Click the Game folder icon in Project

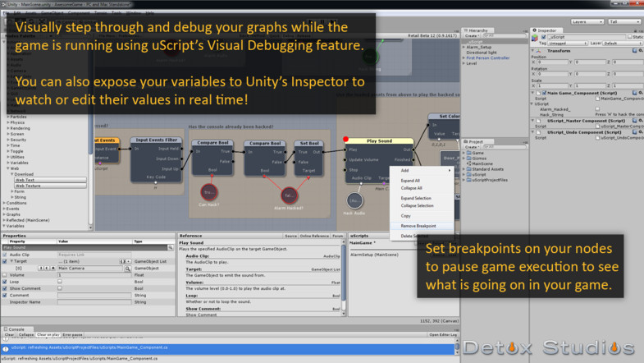(x=469, y=153)
